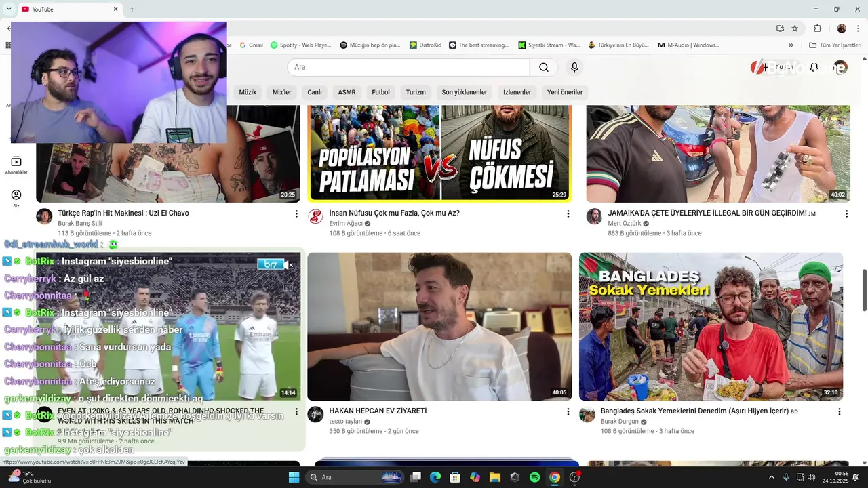Open the Chrome profile avatar
Viewport: 868px width, 488px height.
click(x=842, y=28)
